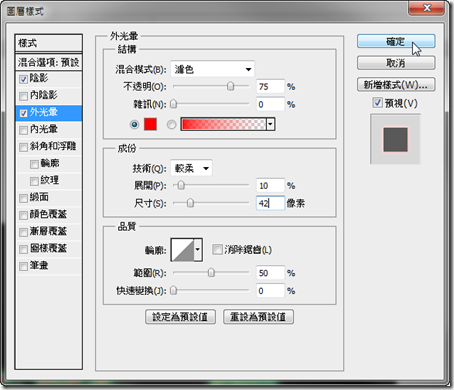
Task: Click the layer style preview thumbnail
Action: [x=395, y=139]
